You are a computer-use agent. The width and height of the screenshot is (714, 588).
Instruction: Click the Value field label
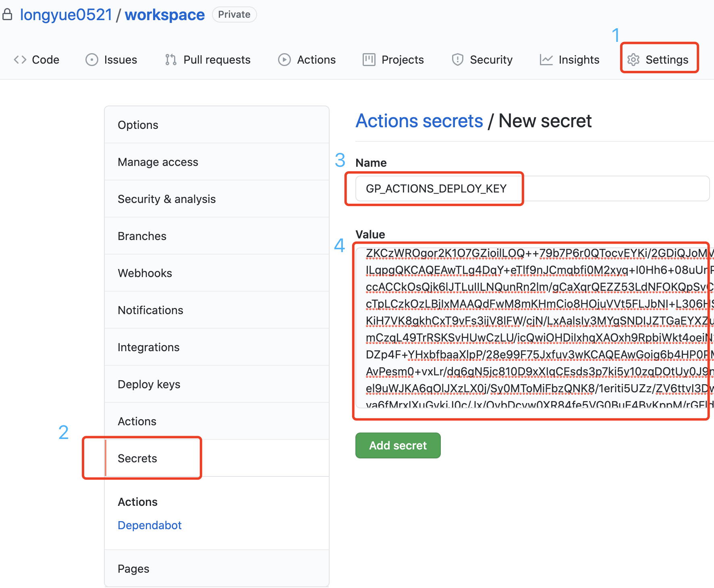(x=370, y=234)
